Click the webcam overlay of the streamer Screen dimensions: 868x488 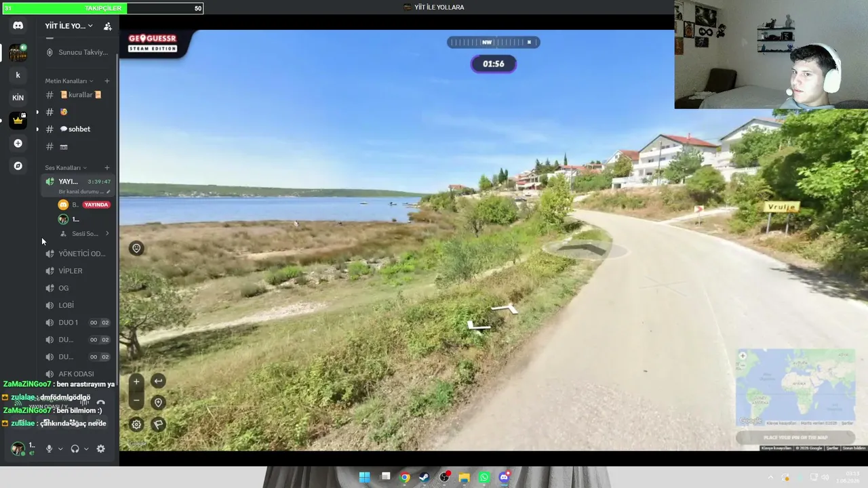(771, 54)
